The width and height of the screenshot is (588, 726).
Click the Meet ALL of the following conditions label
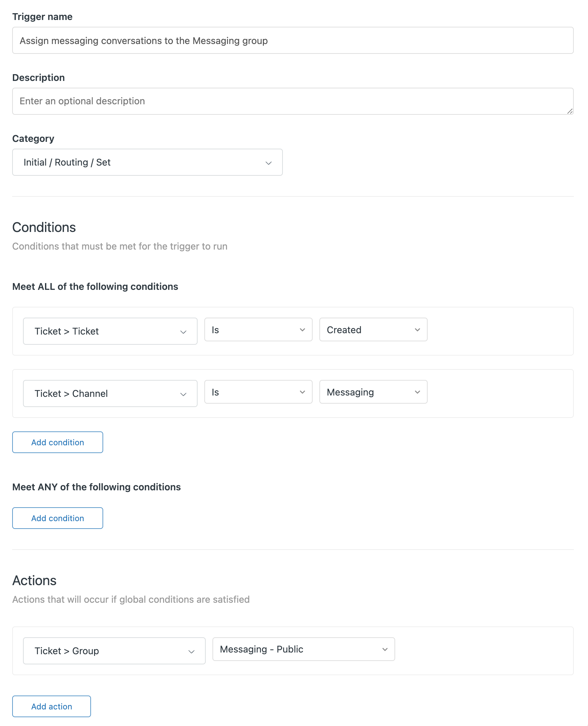(95, 286)
